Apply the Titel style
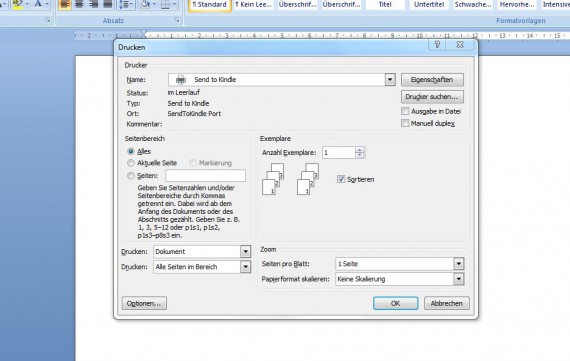Image resolution: width=570 pixels, height=361 pixels. [x=385, y=5]
